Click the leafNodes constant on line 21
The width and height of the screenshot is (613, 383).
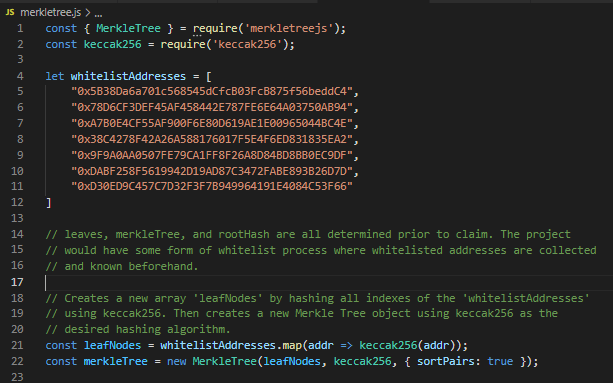[x=112, y=345]
